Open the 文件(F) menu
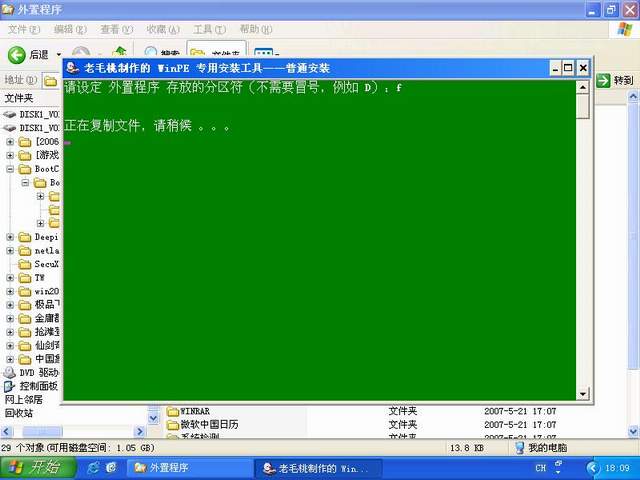This screenshot has width=640, height=480. [24, 29]
